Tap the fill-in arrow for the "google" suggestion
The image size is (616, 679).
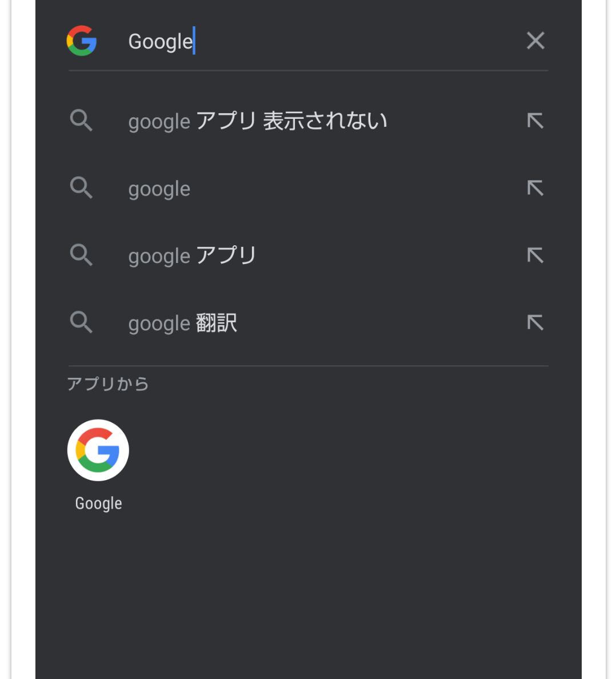pyautogui.click(x=535, y=187)
